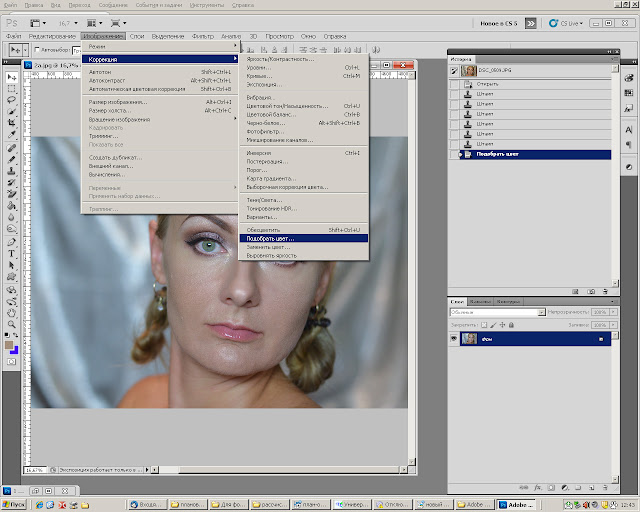Select the Eyedropper tool
The width and height of the screenshot is (640, 512).
coord(11,134)
